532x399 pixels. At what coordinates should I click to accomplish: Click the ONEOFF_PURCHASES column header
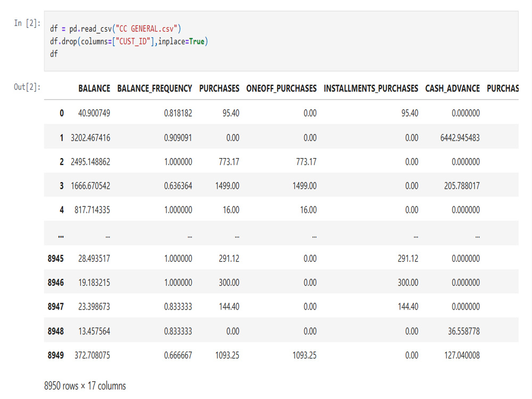pyautogui.click(x=281, y=88)
